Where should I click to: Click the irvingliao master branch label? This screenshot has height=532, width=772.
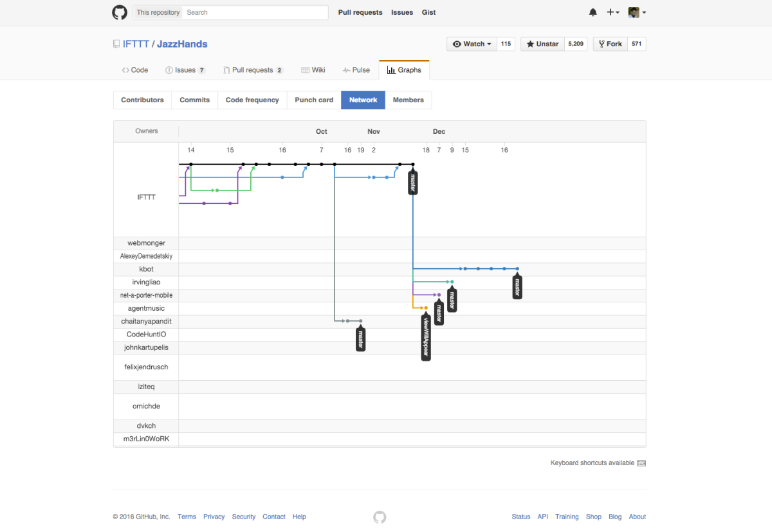452,299
